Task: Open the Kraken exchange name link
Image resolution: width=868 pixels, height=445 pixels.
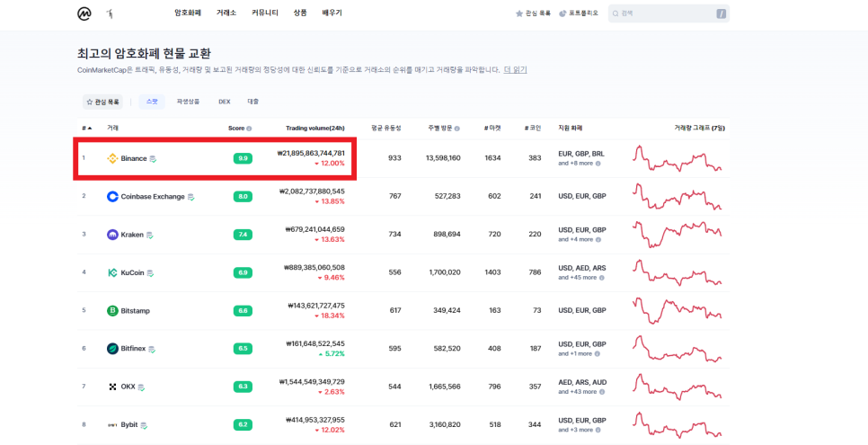Action: (x=132, y=235)
